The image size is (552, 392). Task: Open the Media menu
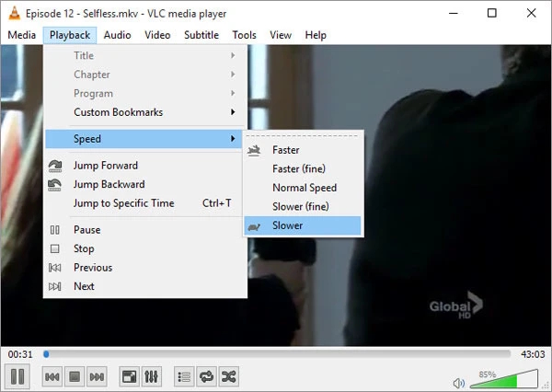22,35
